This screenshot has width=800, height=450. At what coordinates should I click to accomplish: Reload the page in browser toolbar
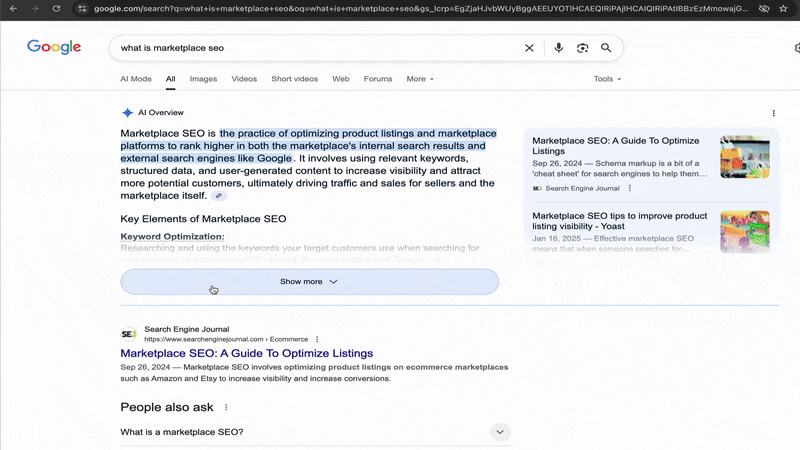tap(55, 8)
